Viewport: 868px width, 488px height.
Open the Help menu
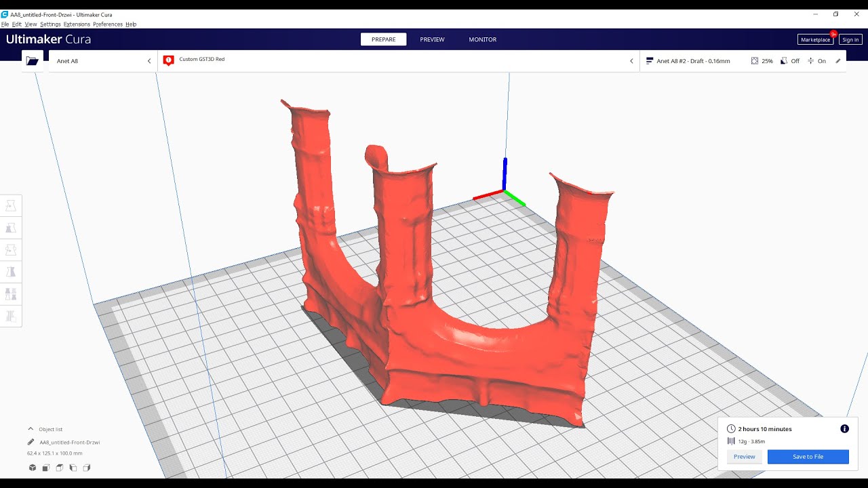[131, 24]
